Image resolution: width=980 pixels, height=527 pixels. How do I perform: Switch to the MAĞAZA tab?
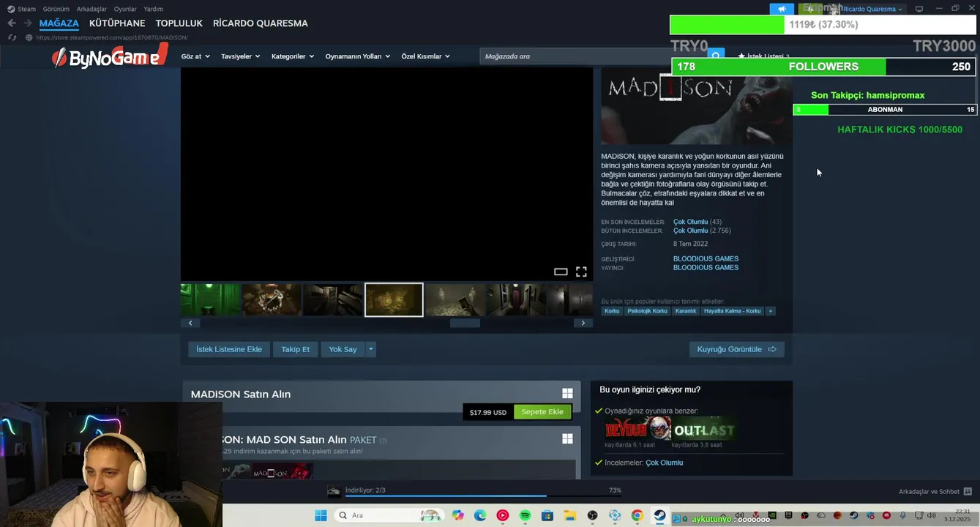[59, 23]
